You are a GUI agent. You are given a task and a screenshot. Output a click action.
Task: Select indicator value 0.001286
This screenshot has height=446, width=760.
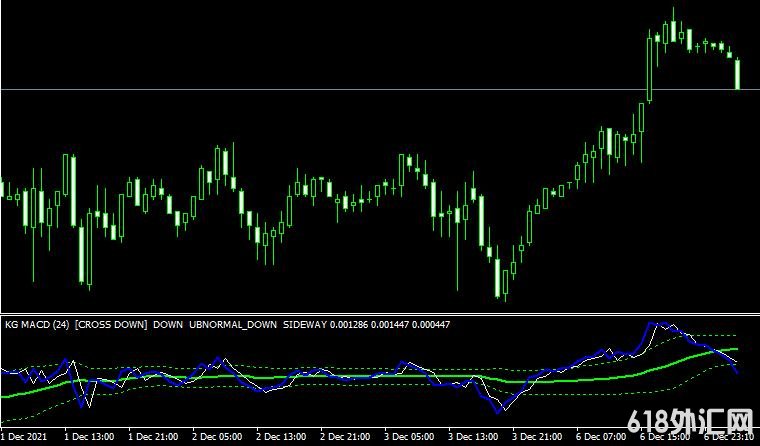point(348,324)
